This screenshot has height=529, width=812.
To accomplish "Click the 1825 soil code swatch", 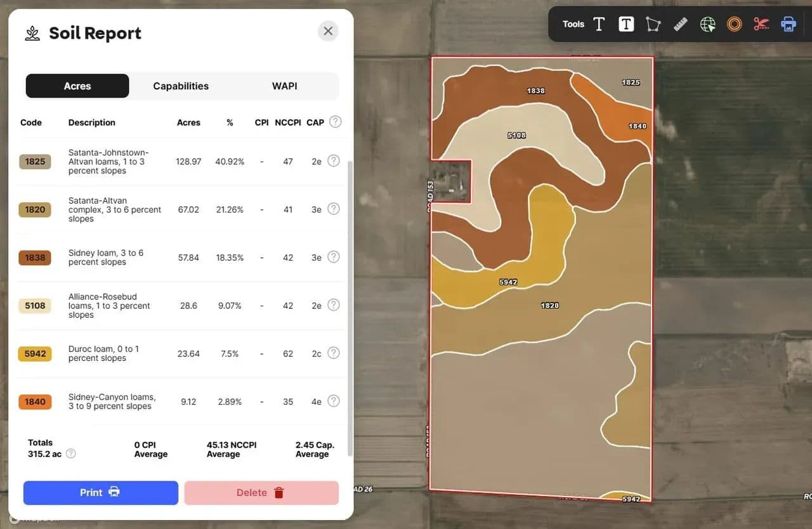I will (35, 162).
